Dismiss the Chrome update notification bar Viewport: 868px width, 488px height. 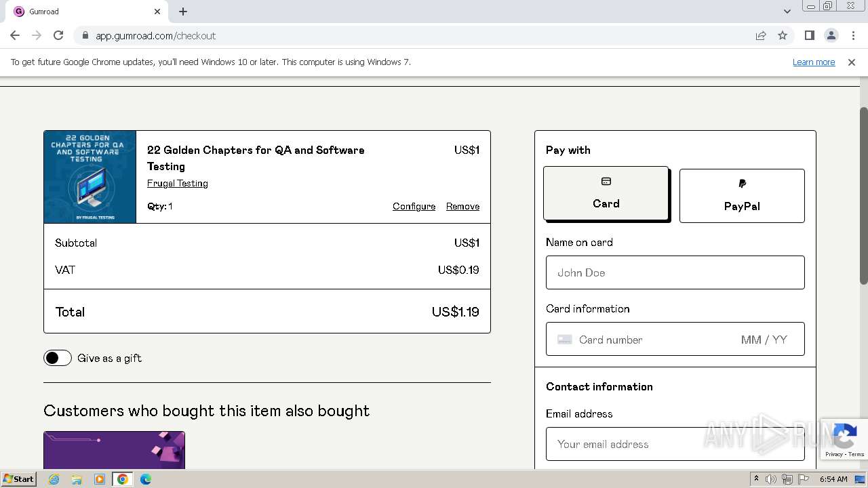pos(852,62)
